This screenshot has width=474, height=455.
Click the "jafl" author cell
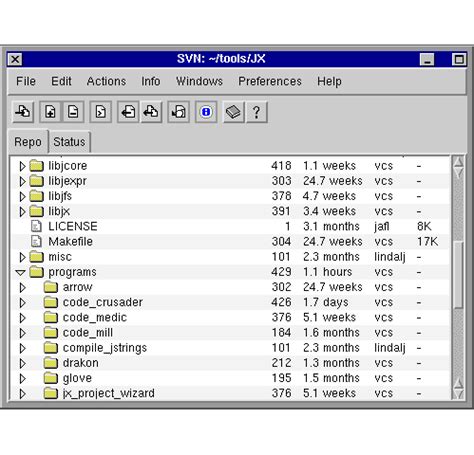(382, 226)
